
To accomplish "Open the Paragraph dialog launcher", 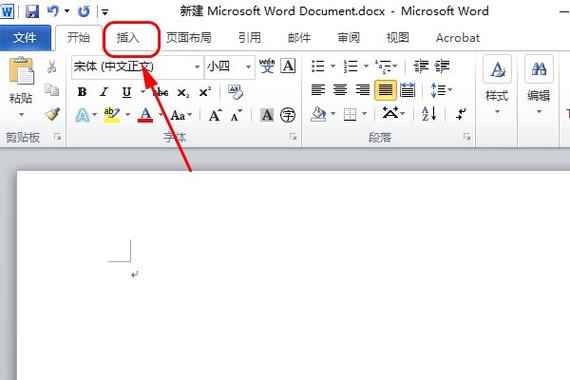I will (x=467, y=137).
